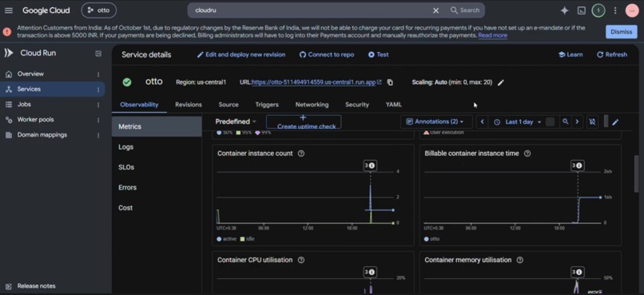Open notifications badge showing 1
This screenshot has width=644, height=295.
point(598,10)
